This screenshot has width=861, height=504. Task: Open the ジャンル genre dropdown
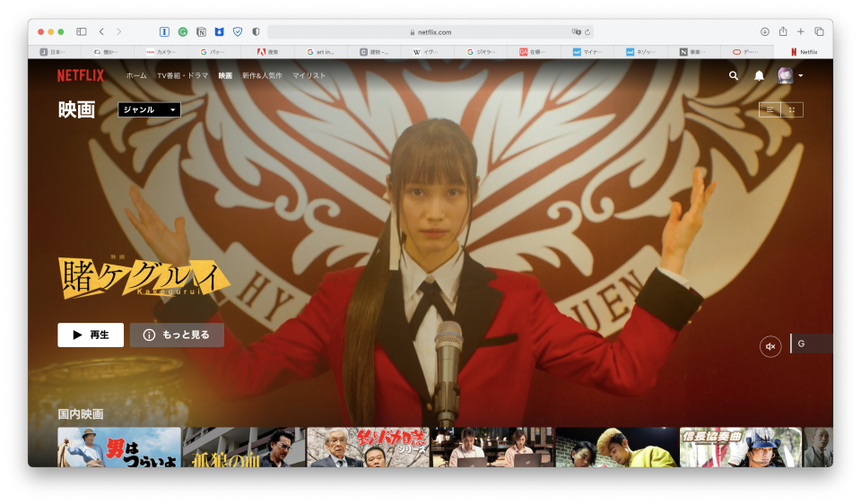coord(150,109)
